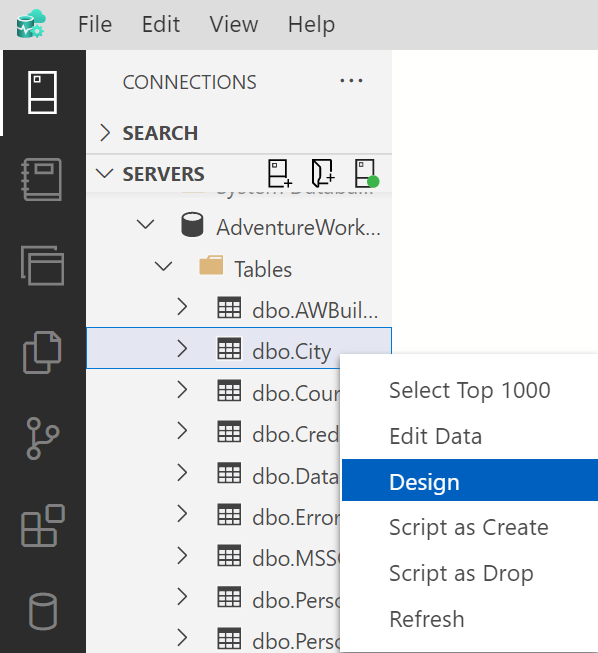Click Show Active Connections icon
598x653 pixels.
[366, 173]
